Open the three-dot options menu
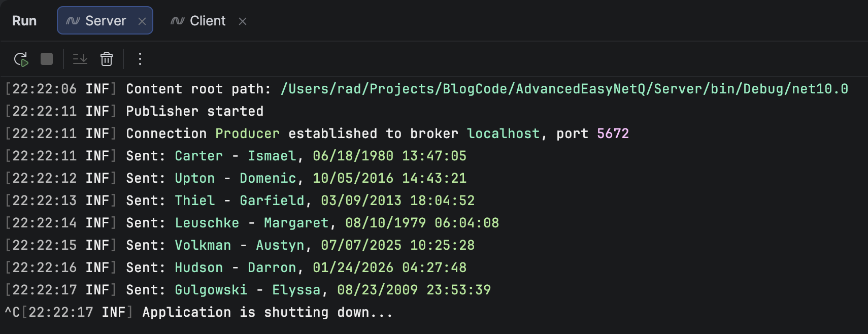The width and height of the screenshot is (868, 334). pyautogui.click(x=140, y=59)
